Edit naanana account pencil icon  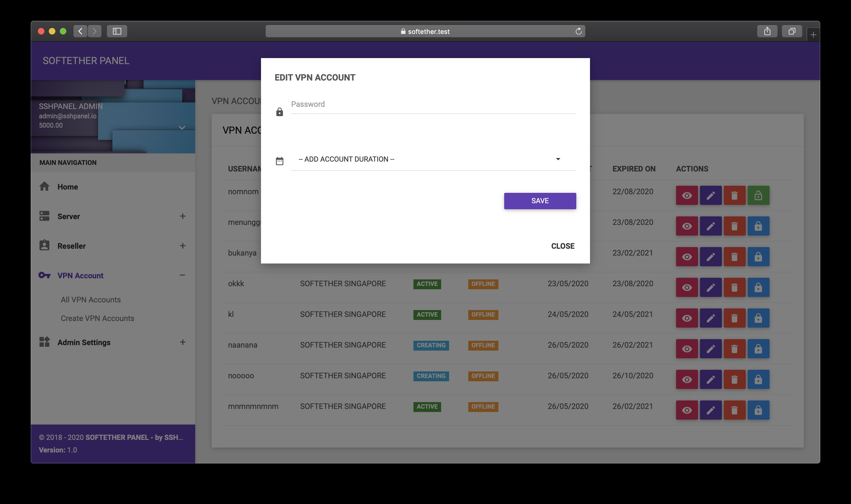(710, 349)
